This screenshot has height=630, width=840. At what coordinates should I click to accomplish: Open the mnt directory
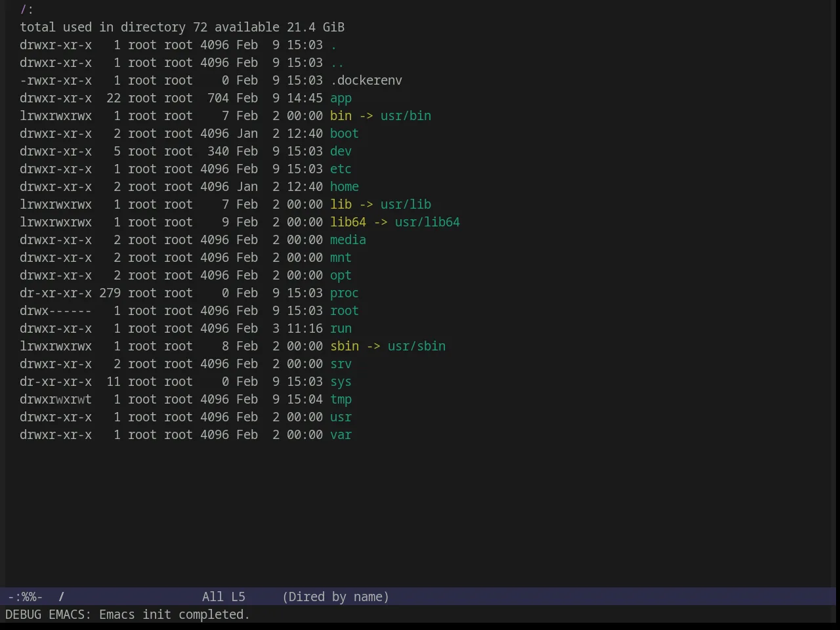click(341, 257)
